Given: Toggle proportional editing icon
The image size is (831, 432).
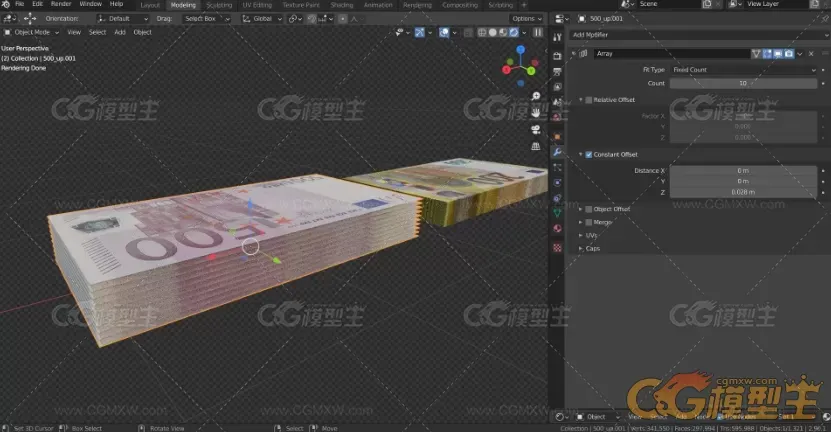Looking at the screenshot, I should [x=342, y=19].
